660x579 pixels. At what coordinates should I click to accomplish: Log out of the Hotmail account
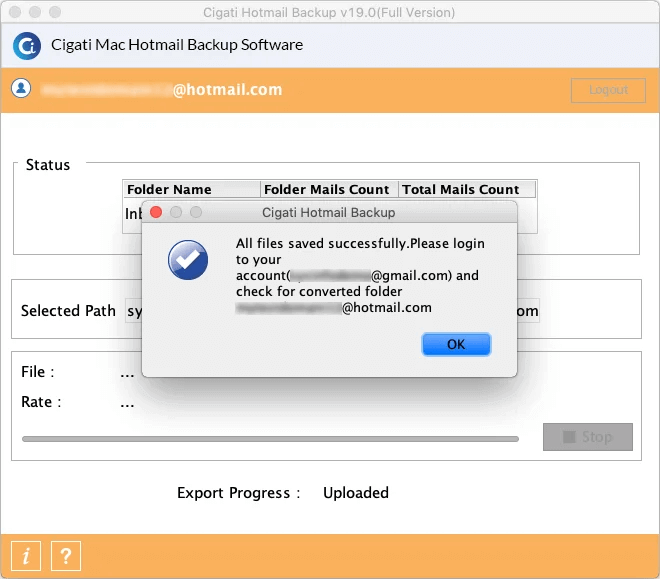pyautogui.click(x=608, y=90)
